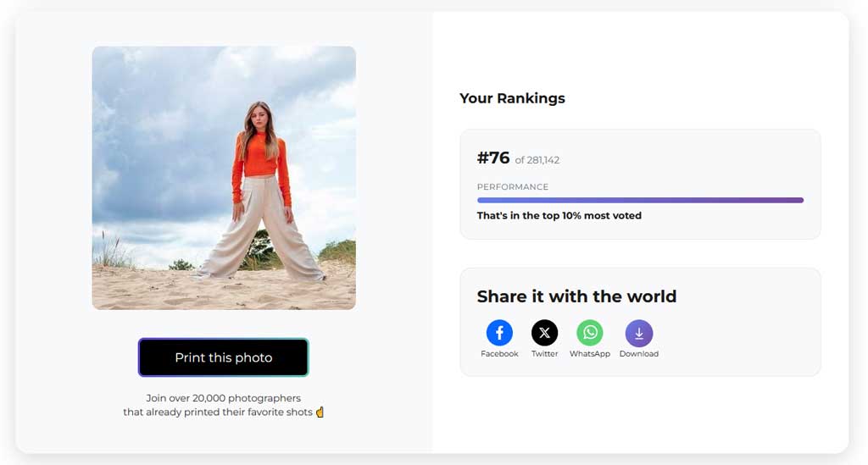
Task: Click the Your Rankings heading
Action: coord(512,98)
